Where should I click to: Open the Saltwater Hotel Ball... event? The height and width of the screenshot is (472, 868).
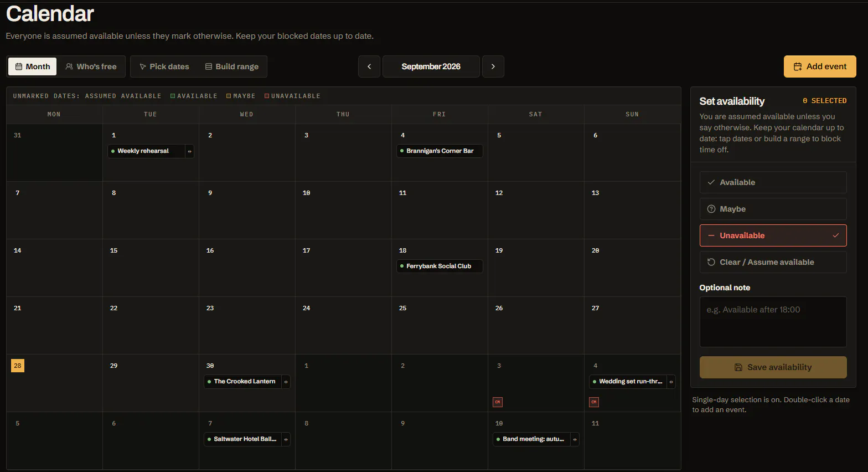pyautogui.click(x=242, y=439)
